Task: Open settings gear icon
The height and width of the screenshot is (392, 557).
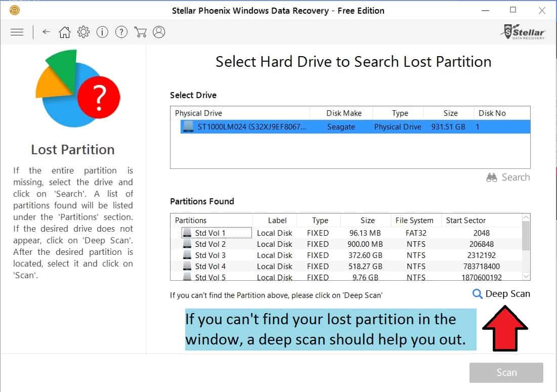Action: pyautogui.click(x=83, y=32)
